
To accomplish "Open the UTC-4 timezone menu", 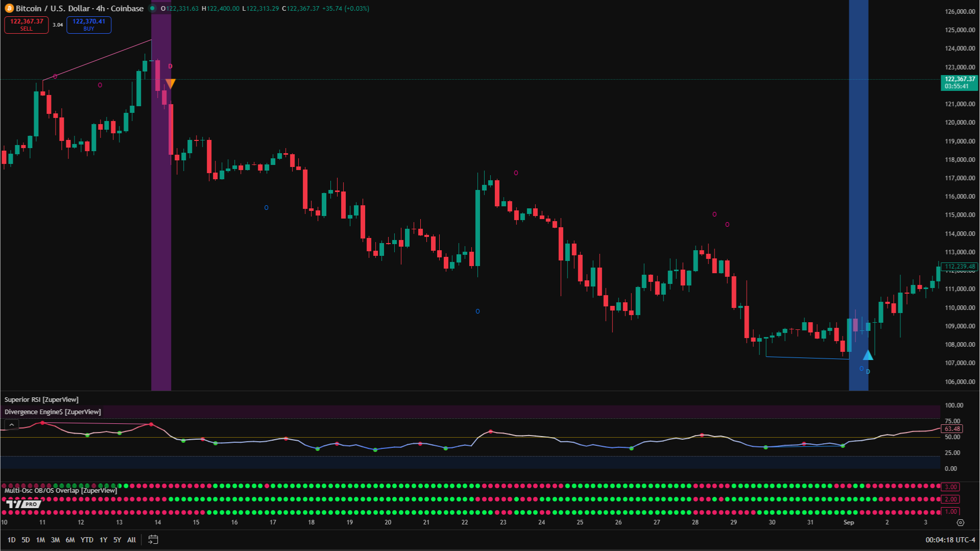I will pyautogui.click(x=950, y=540).
